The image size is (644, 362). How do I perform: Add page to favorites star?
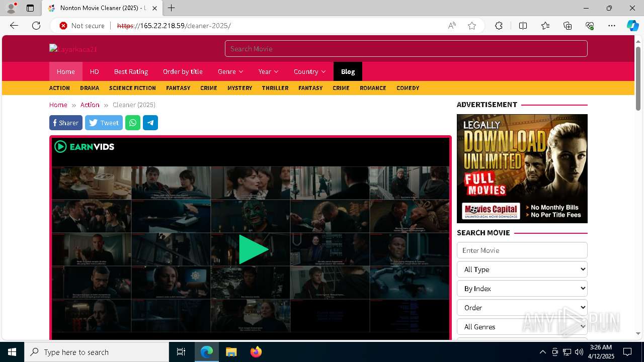pyautogui.click(x=472, y=26)
